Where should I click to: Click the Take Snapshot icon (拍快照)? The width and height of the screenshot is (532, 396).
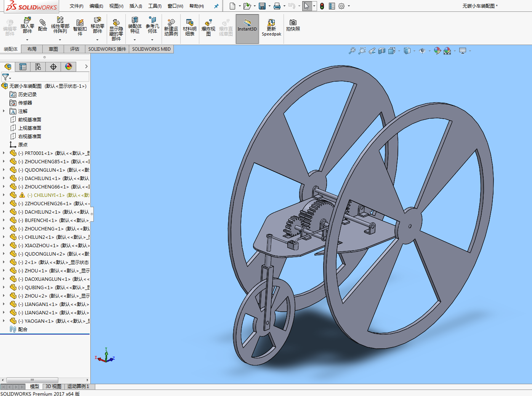(x=293, y=25)
